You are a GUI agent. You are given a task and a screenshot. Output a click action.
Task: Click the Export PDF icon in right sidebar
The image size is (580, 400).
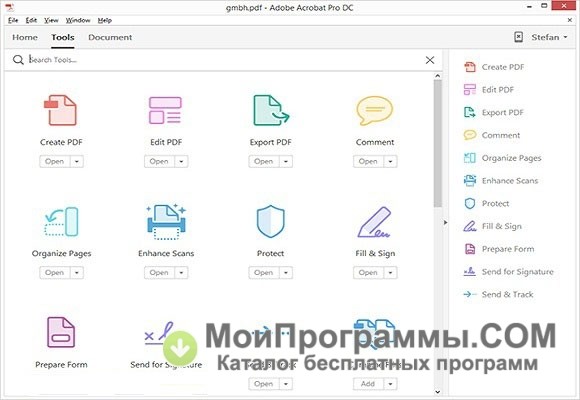(470, 112)
